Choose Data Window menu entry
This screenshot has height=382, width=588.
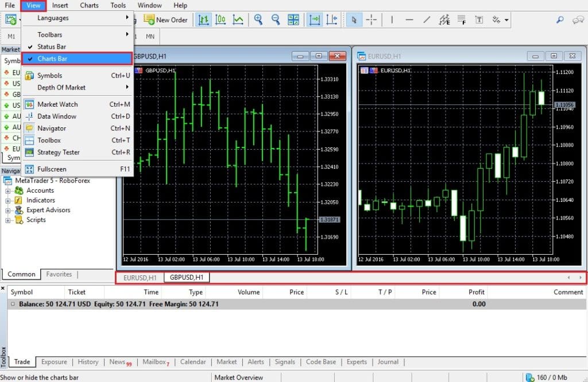click(77, 116)
